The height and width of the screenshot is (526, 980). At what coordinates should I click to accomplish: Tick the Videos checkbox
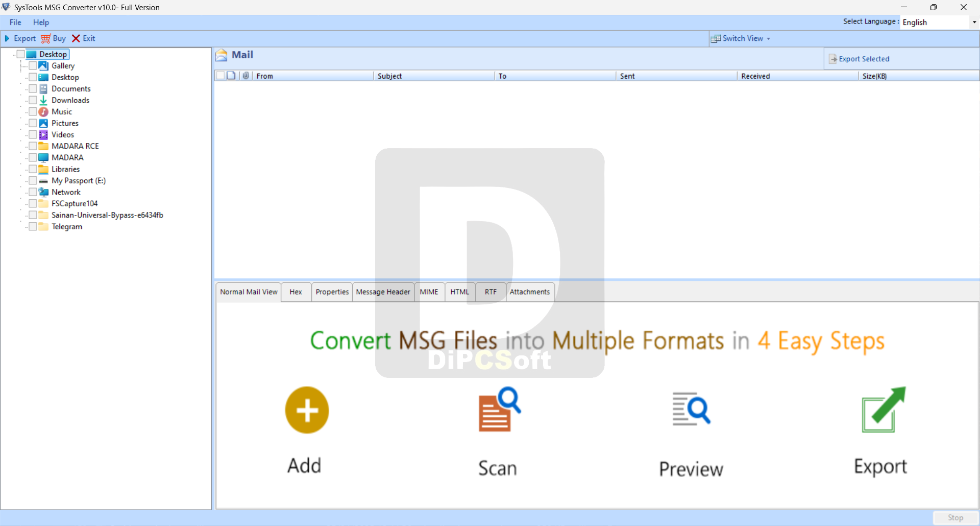click(x=33, y=135)
